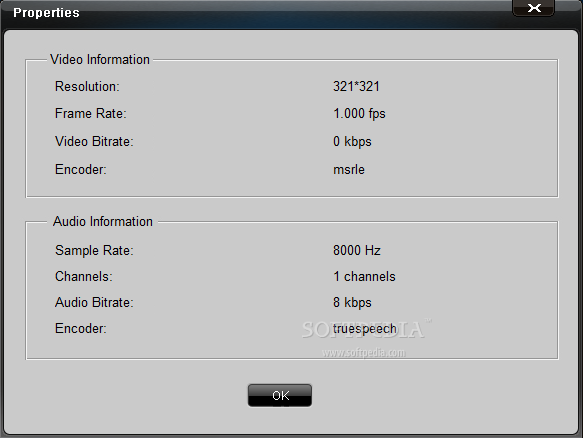Click the Resolution value 321*321
Image resolution: width=583 pixels, height=438 pixels.
coord(356,87)
